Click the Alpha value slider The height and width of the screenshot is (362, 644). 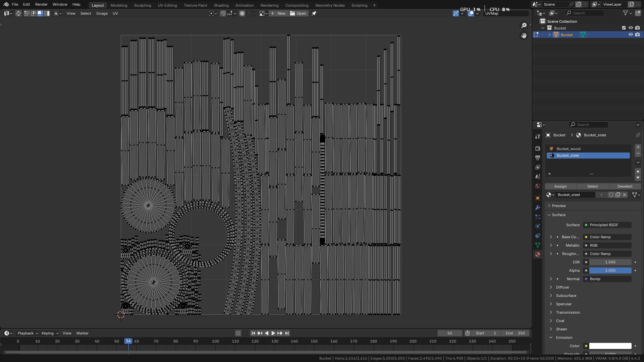click(x=610, y=270)
